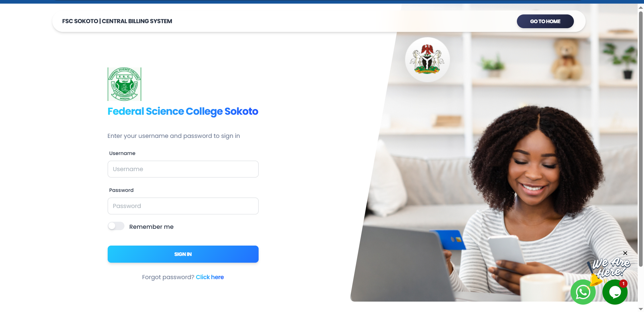Click the FSC SOKOTO Central Billing System title
644x312 pixels.
coord(117,21)
